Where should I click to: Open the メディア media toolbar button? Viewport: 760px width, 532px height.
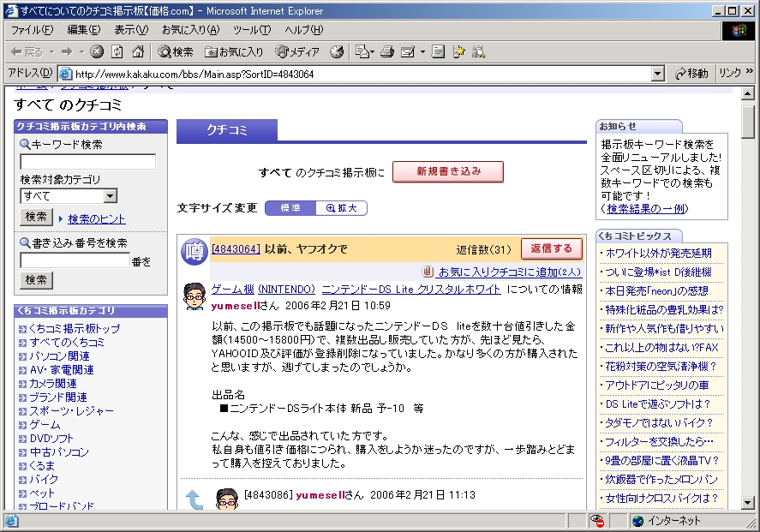[x=297, y=52]
